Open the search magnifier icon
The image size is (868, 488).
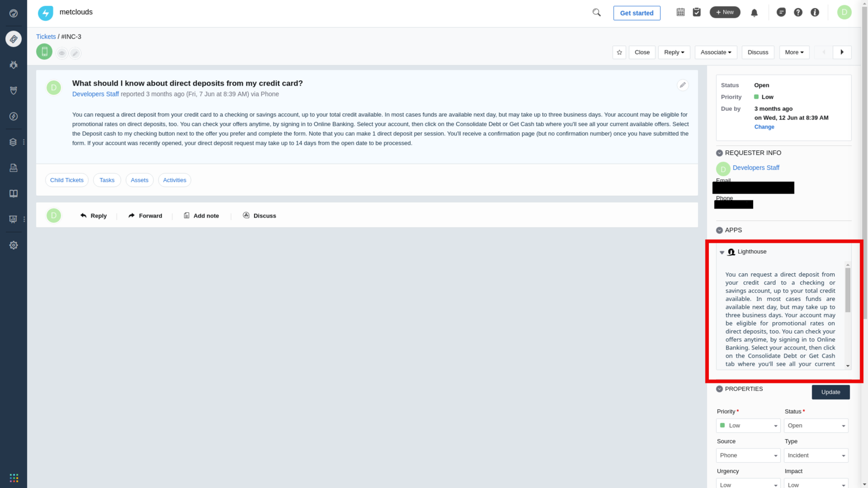(x=596, y=13)
